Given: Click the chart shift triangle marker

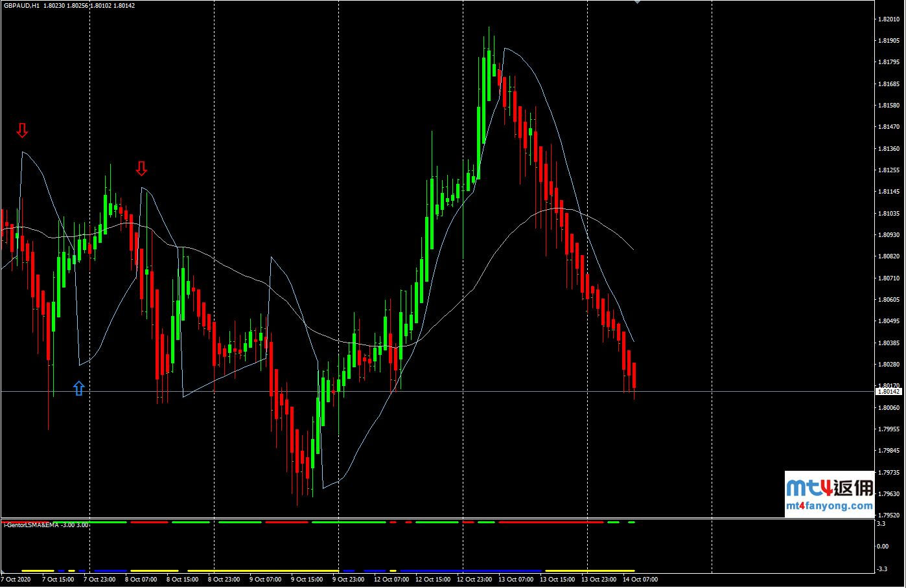Looking at the screenshot, I should coord(637,2).
